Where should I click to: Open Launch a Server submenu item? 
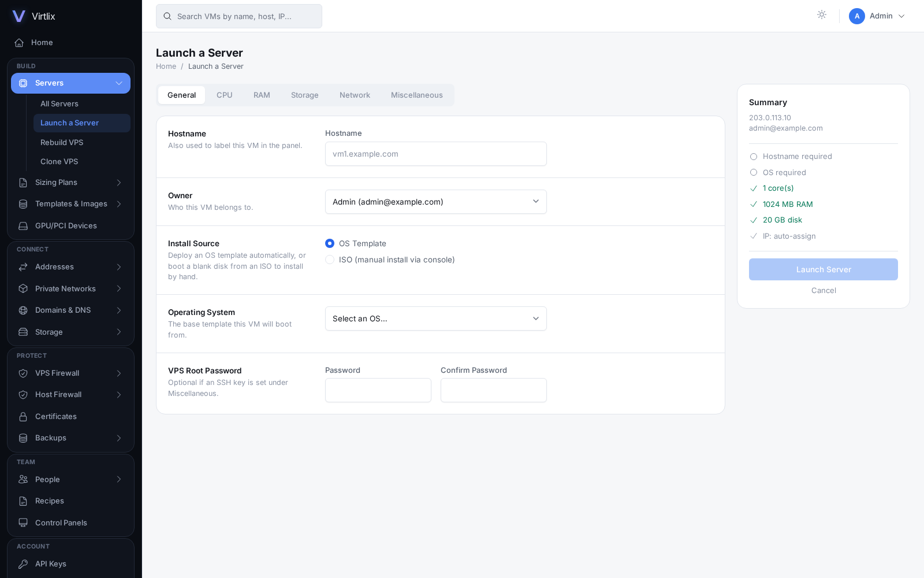click(82, 123)
